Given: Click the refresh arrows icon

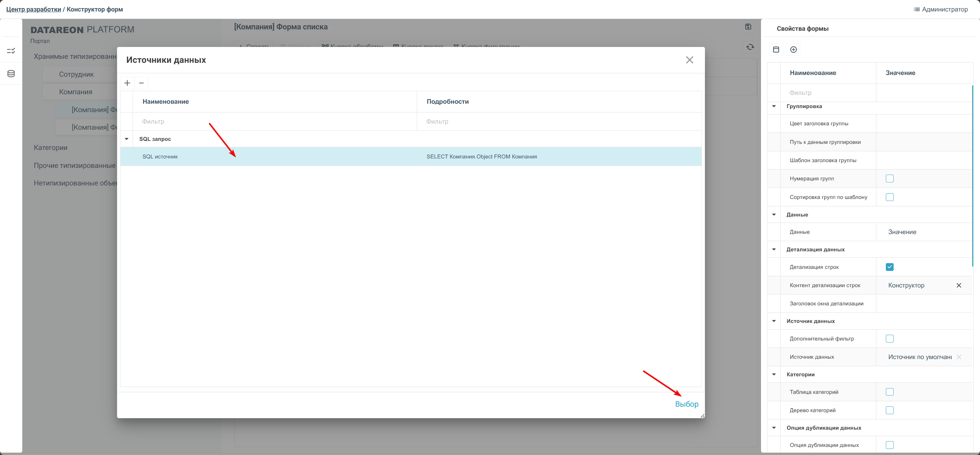Looking at the screenshot, I should (x=750, y=47).
